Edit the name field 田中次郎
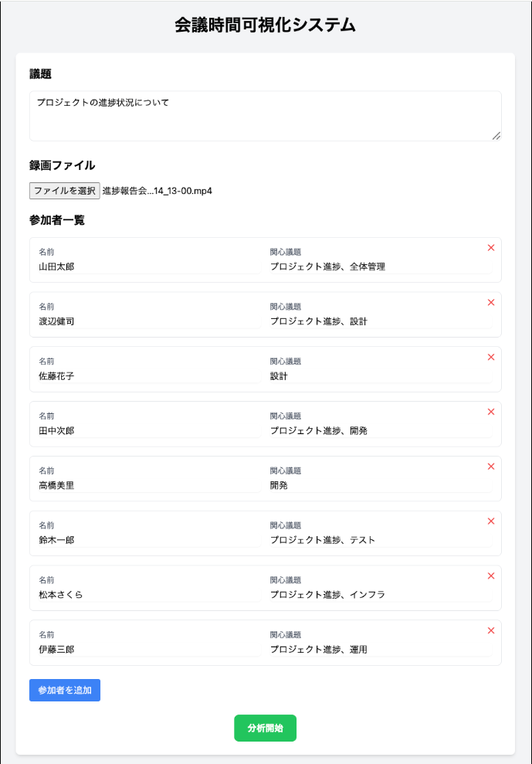Viewport: 532px width, 764px height. (150, 431)
